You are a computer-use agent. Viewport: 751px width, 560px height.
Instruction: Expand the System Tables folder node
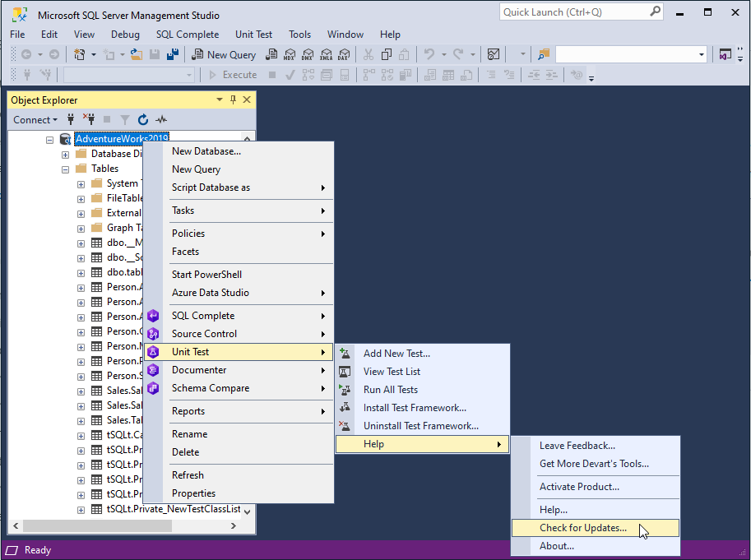coord(81,184)
